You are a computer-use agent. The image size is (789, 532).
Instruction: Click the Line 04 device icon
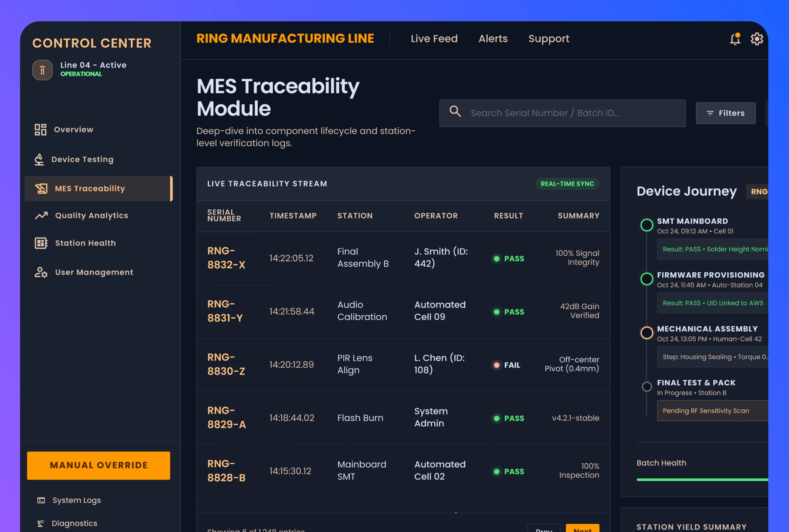[43, 70]
